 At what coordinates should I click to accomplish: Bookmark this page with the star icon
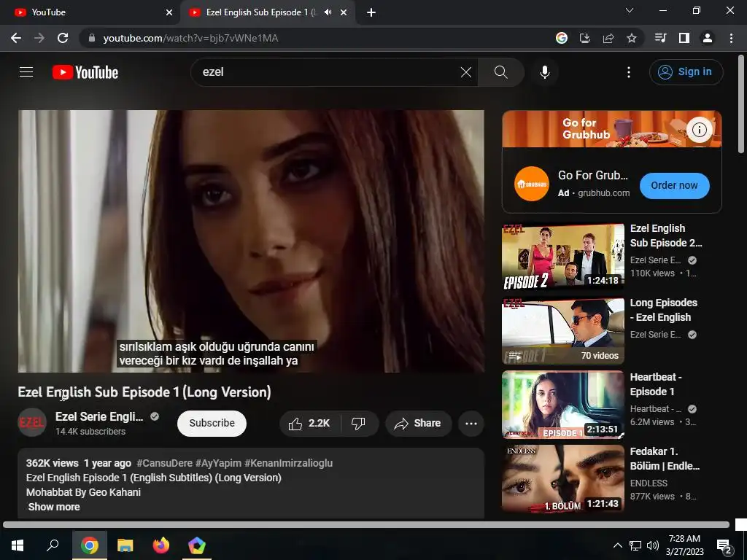tap(632, 38)
